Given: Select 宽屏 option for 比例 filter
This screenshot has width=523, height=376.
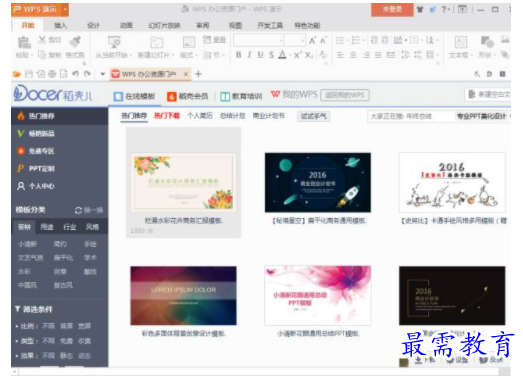Looking at the screenshot, I should 84,326.
